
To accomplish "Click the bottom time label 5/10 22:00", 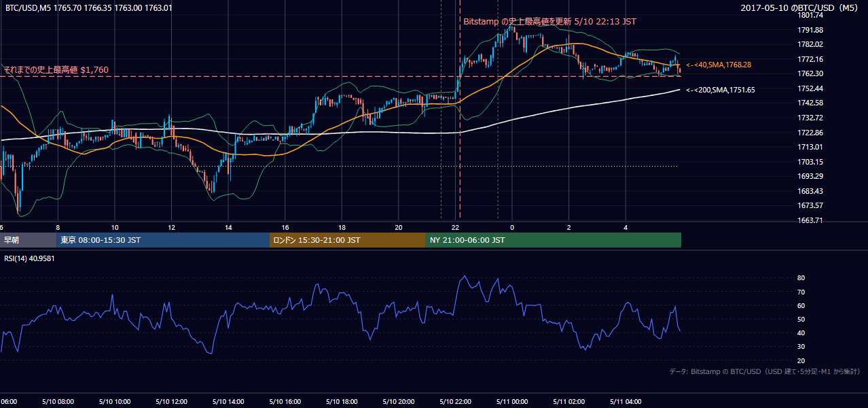I will 454,402.
